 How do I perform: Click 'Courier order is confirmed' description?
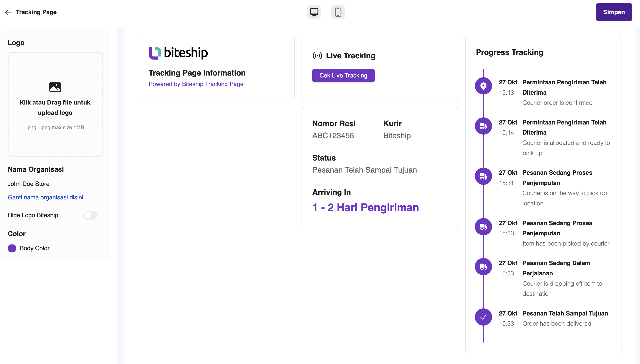[x=557, y=103]
